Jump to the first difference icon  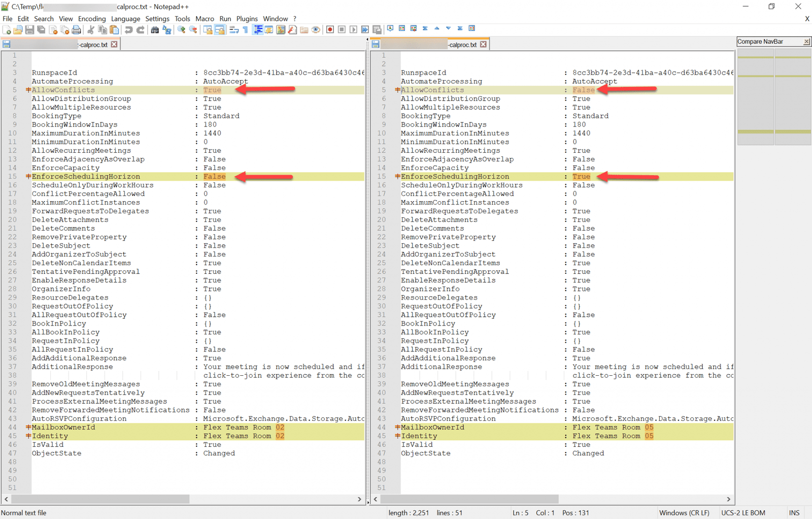pos(425,29)
